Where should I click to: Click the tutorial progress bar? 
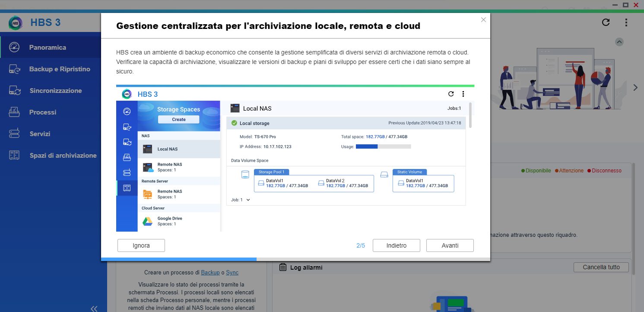pos(295,259)
